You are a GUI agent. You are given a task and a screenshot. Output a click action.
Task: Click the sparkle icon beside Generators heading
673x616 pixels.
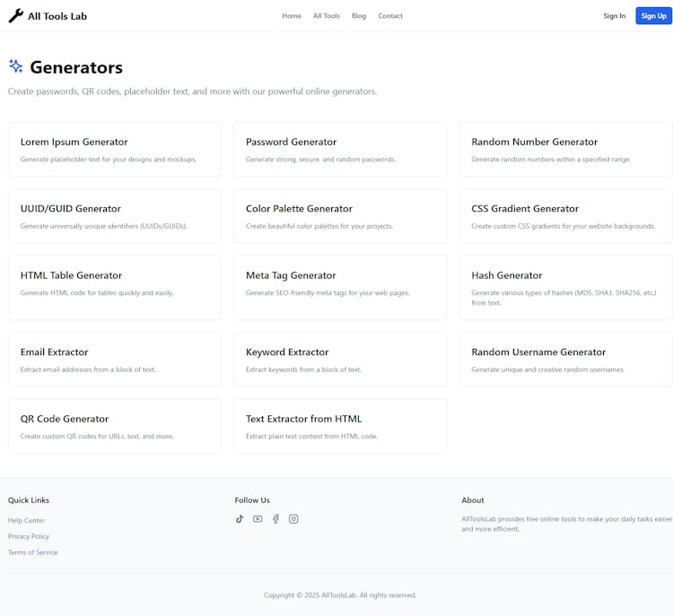(x=16, y=66)
